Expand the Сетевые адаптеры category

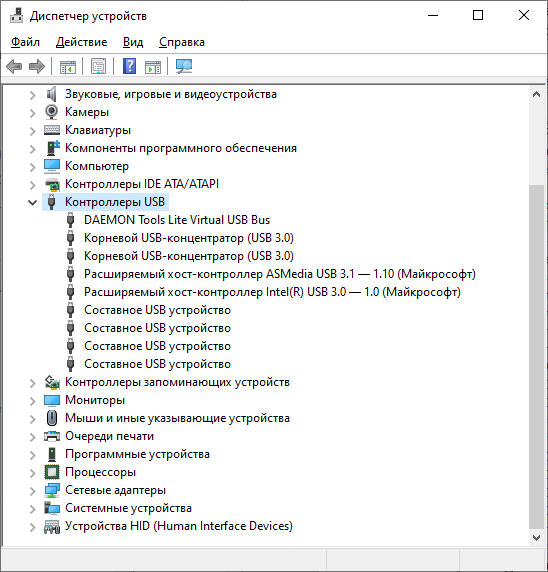tap(32, 491)
